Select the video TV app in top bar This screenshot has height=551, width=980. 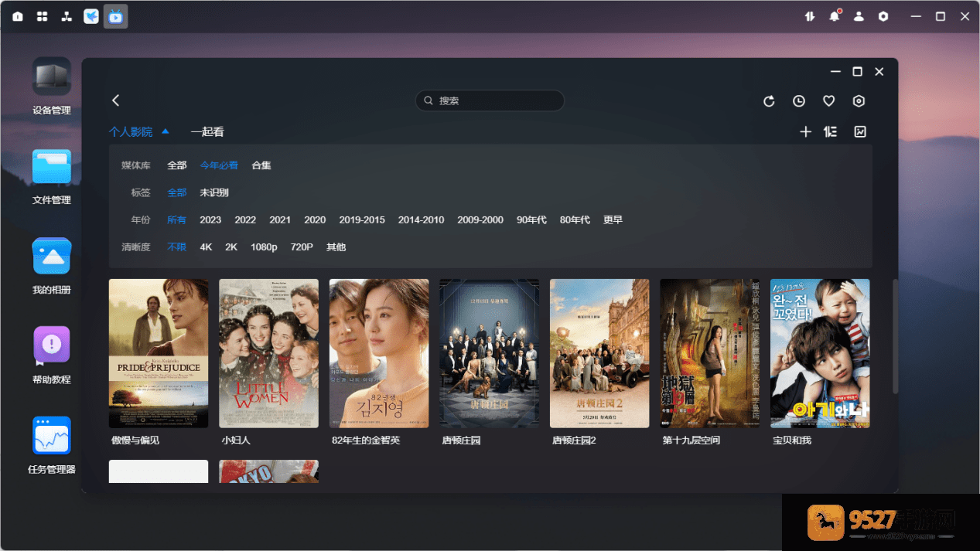coord(116,16)
